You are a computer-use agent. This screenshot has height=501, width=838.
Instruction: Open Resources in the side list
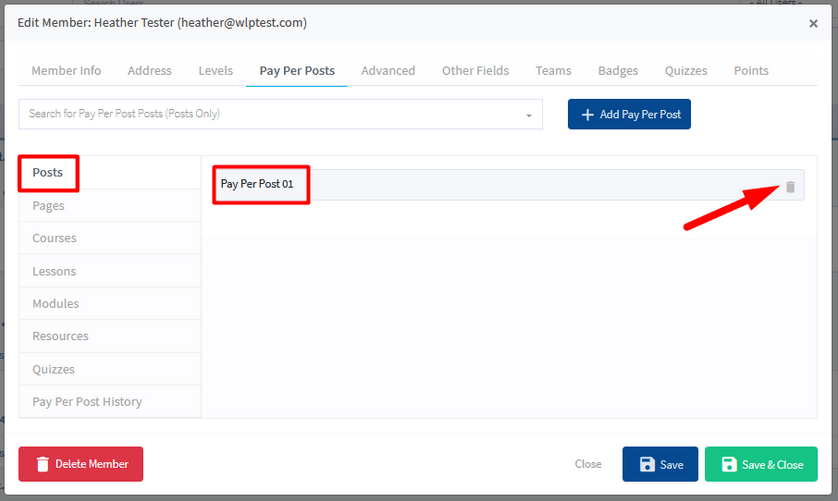point(110,336)
